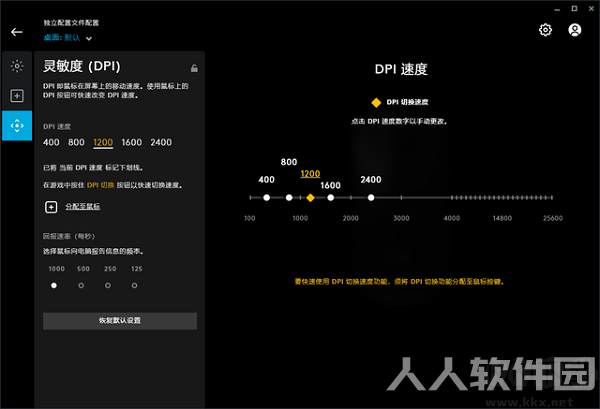The image size is (600, 409).
Task: Go back using the left arrow icon
Action: [x=17, y=32]
